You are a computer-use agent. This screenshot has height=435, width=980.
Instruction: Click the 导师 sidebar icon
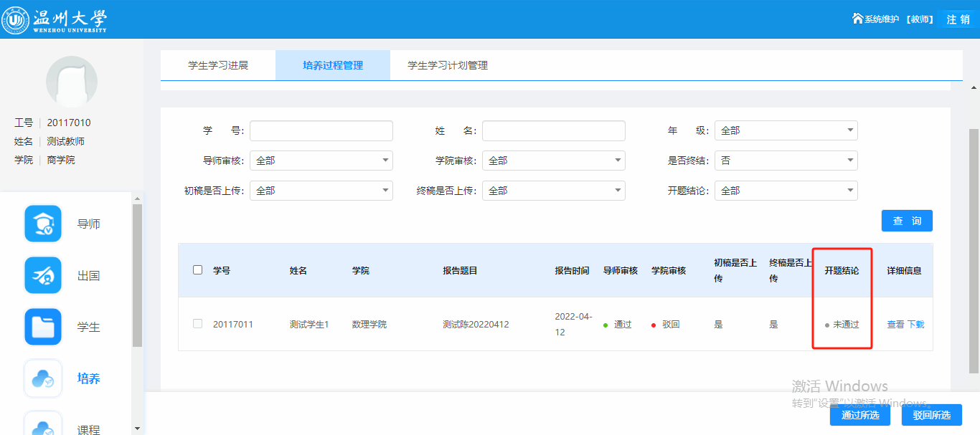[43, 224]
